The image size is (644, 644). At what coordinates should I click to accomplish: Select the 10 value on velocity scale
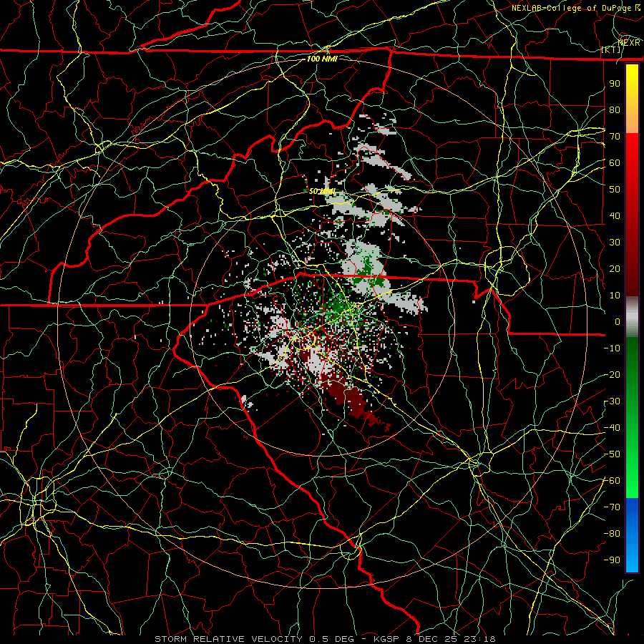pos(615,296)
